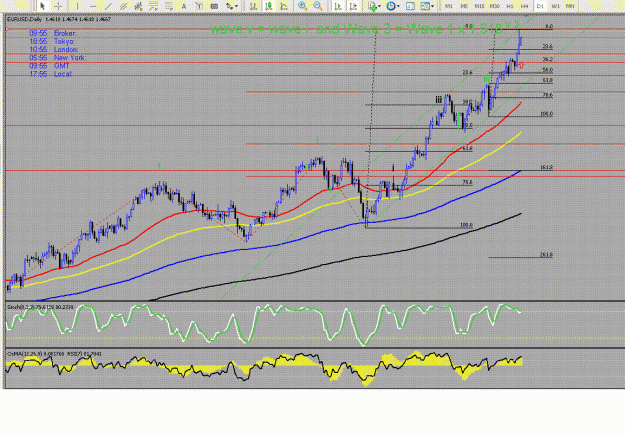625x437 pixels.
Task: Click the GMT time label
Action: pos(61,66)
